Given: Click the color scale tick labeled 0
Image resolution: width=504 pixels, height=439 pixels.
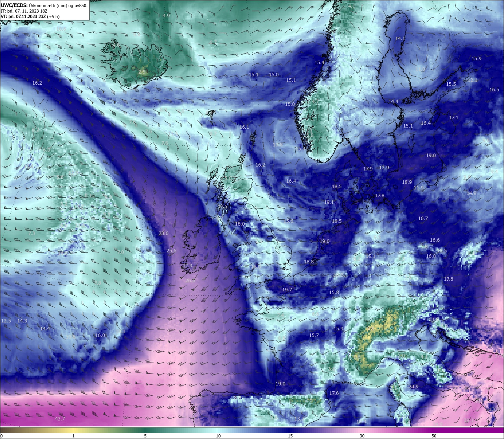Looking at the screenshot, I should coord(2,435).
